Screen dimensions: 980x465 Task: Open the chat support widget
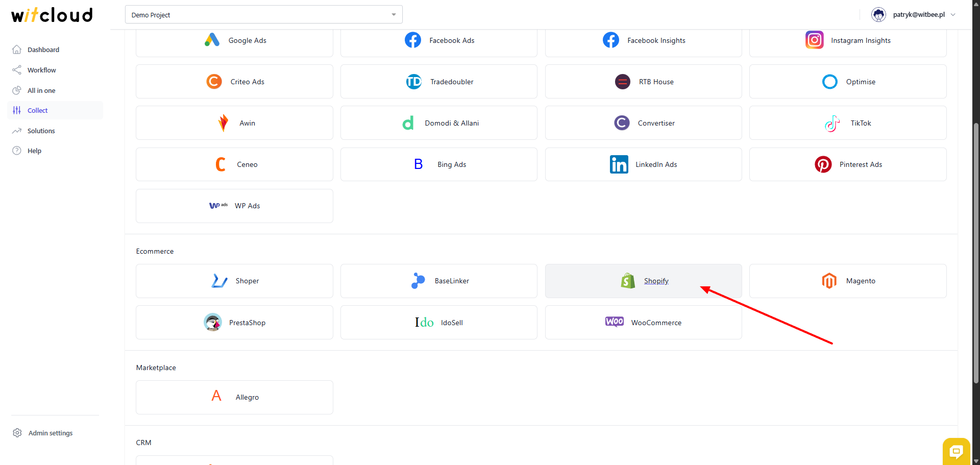coord(956,451)
